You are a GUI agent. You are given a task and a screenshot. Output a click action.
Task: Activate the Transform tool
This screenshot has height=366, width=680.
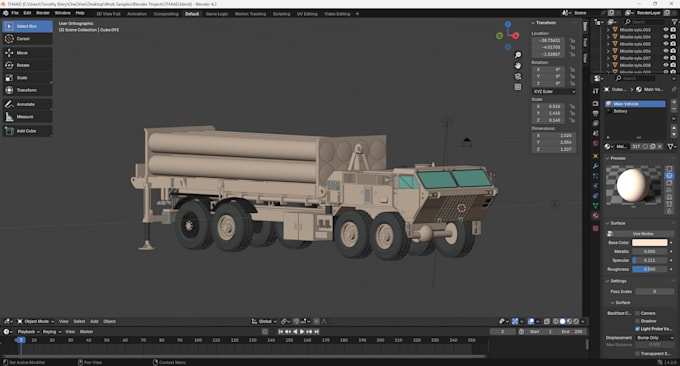tap(27, 90)
